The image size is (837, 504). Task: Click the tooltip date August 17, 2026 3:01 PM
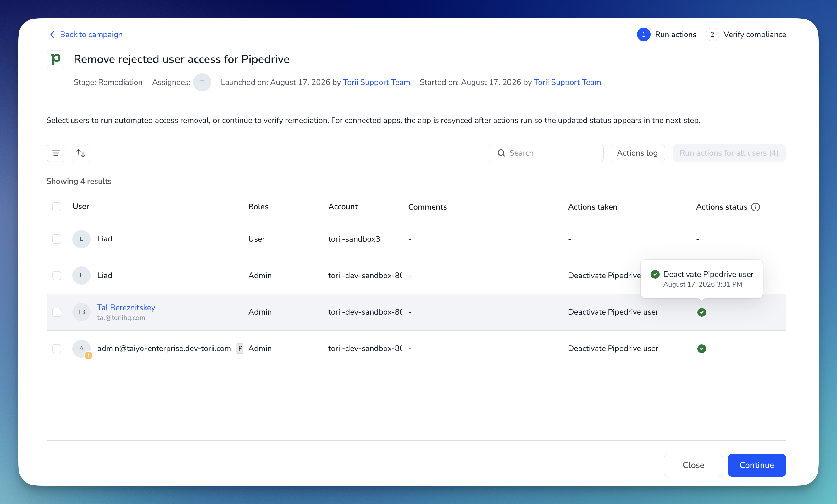pos(702,284)
